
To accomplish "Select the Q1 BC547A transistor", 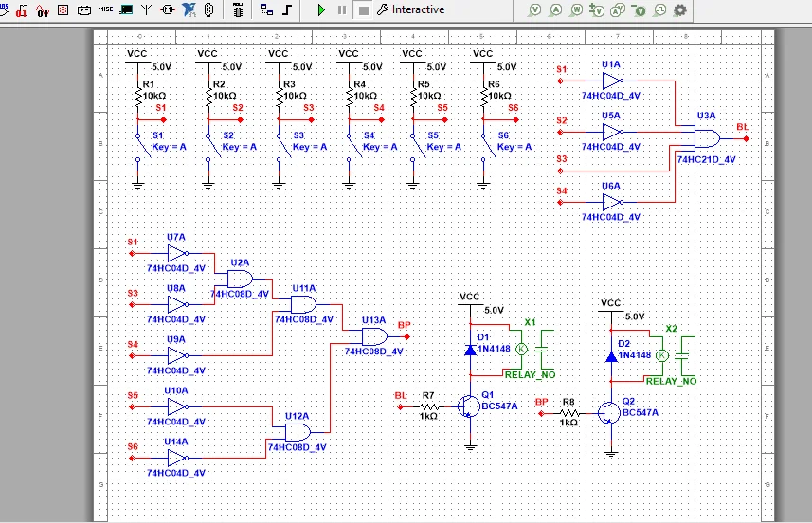I will coord(467,405).
